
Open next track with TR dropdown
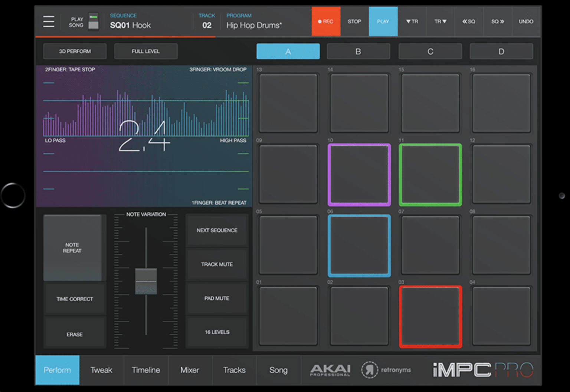(440, 22)
